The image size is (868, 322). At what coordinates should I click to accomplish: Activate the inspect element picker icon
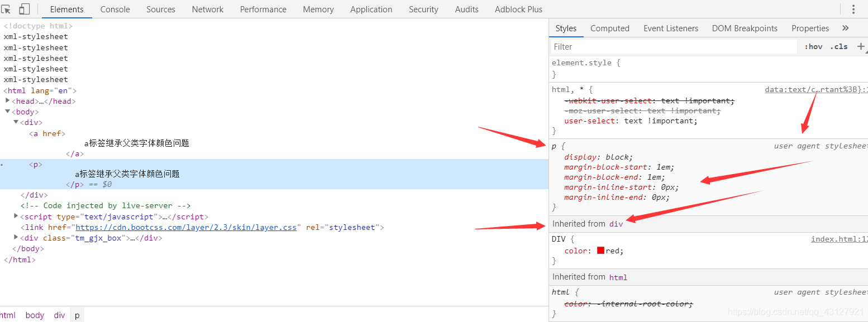[x=6, y=9]
